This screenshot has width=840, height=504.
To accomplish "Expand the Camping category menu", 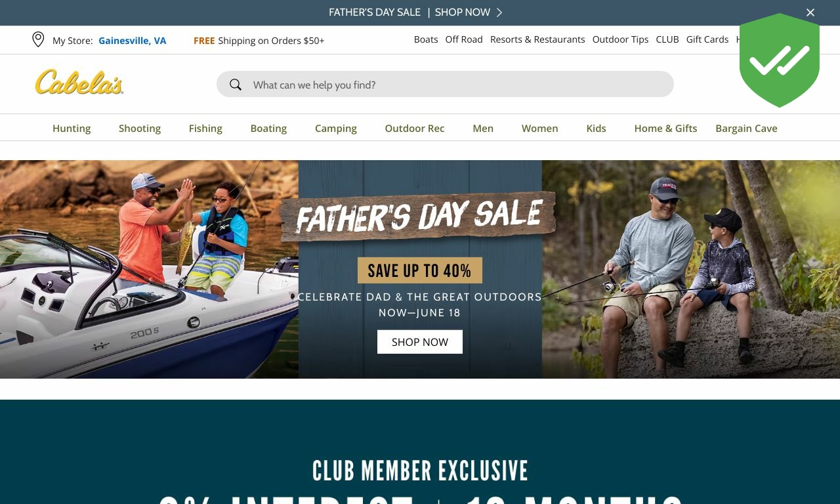I will pos(336,128).
